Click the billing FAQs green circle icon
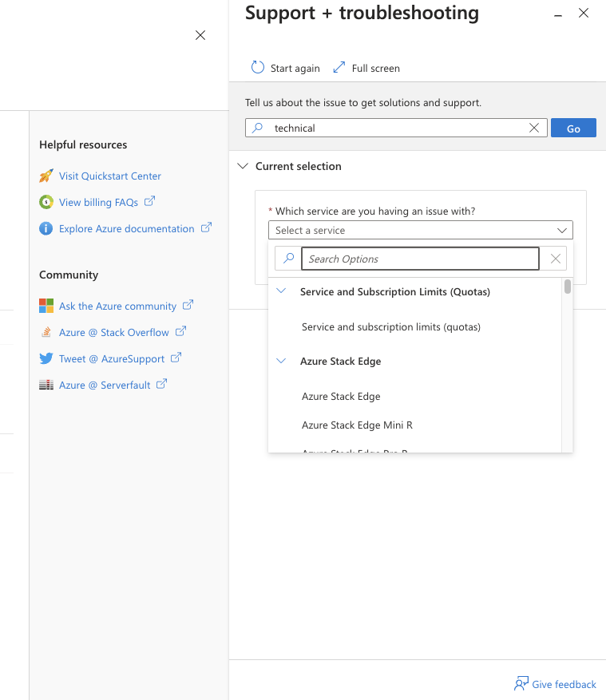Screen dimensions: 606x700 [x=46, y=202]
